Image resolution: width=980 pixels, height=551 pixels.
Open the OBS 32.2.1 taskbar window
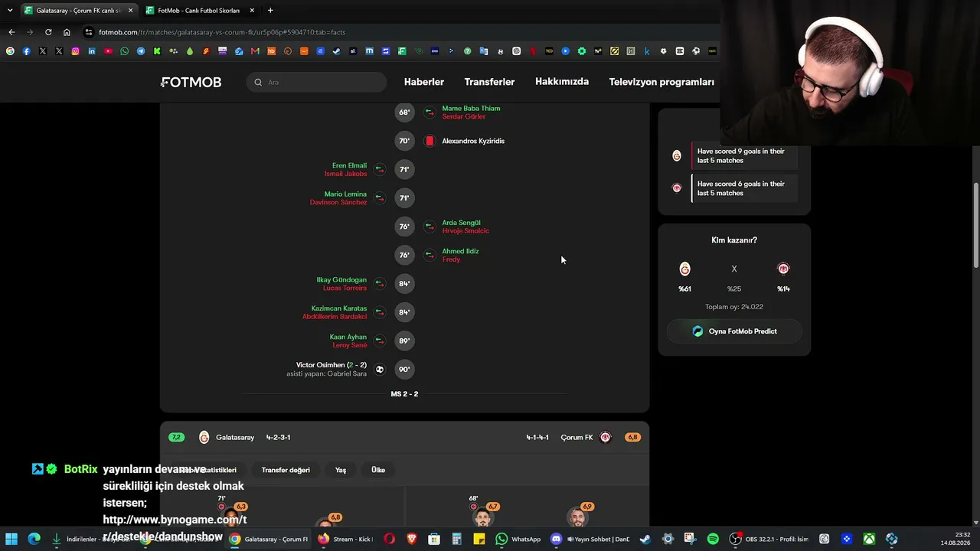[769, 539]
